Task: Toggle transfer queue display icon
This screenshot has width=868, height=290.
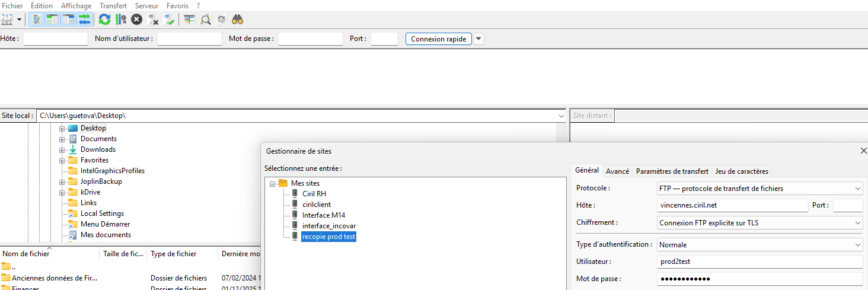Action: 84,20
